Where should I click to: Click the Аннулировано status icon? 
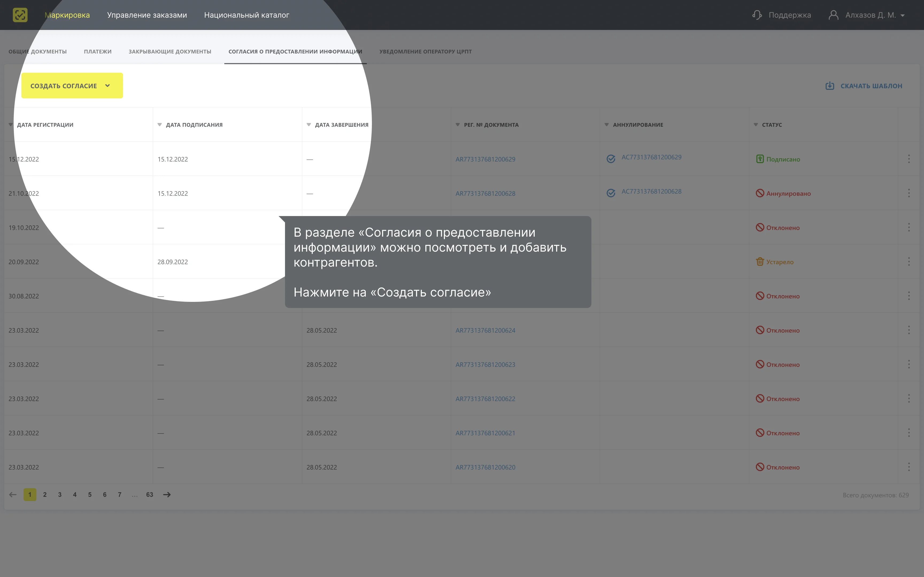(760, 193)
